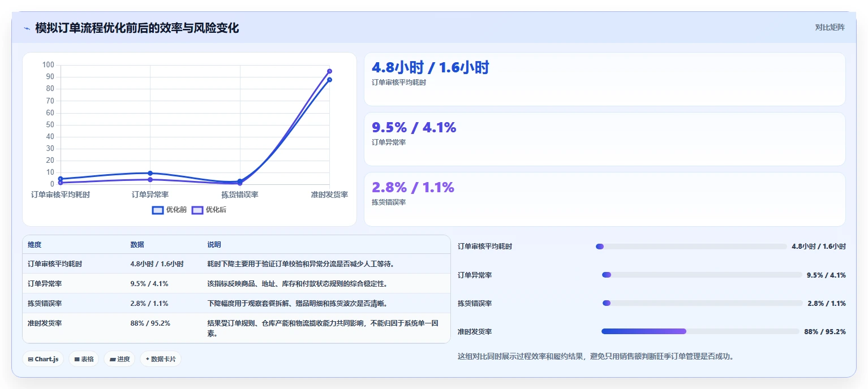Screen dimensions: 868x389
Task: Click the lightning icon beside the panel title
Action: pos(27,28)
